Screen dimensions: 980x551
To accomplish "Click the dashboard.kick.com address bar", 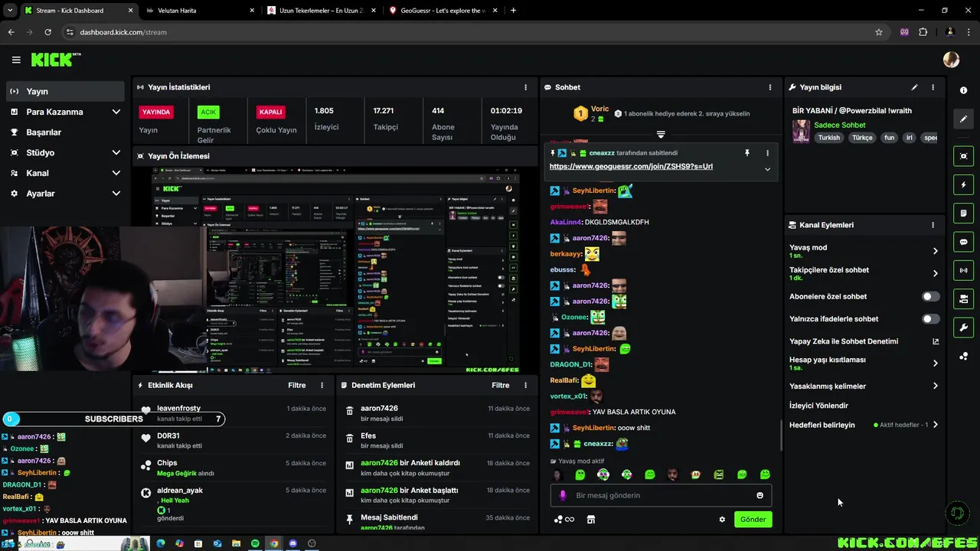I will pyautogui.click(x=467, y=32).
